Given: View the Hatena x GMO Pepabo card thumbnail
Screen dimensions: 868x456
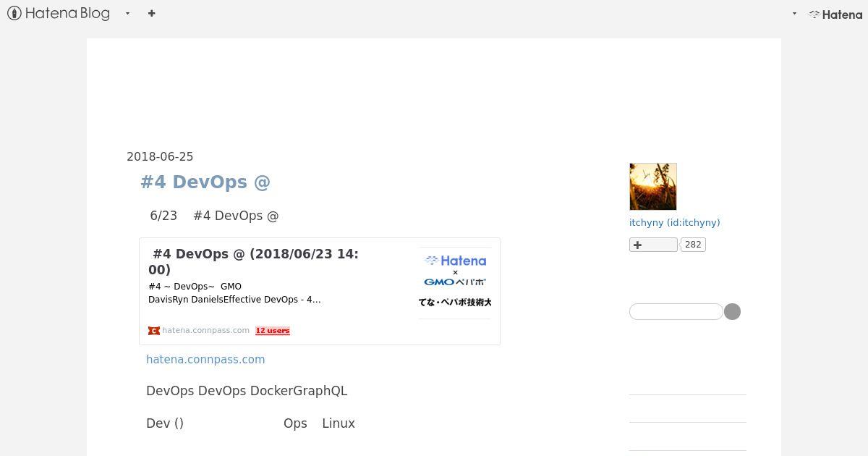Looking at the screenshot, I should 454,282.
